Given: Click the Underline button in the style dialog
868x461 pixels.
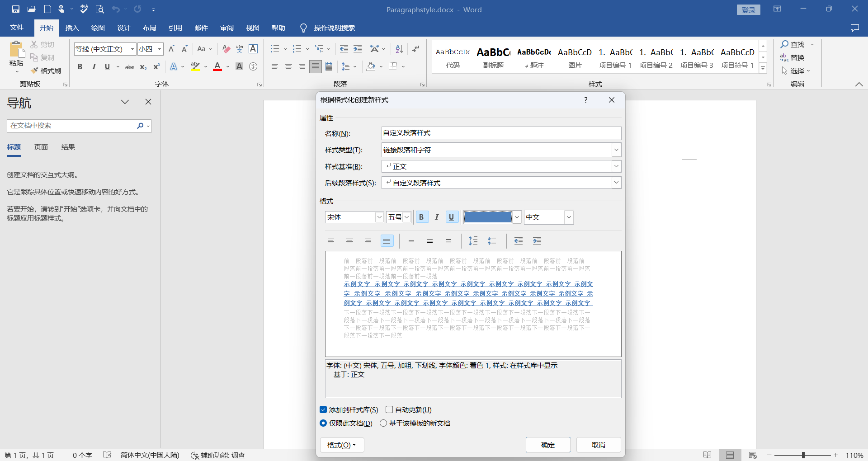Looking at the screenshot, I should coord(451,217).
